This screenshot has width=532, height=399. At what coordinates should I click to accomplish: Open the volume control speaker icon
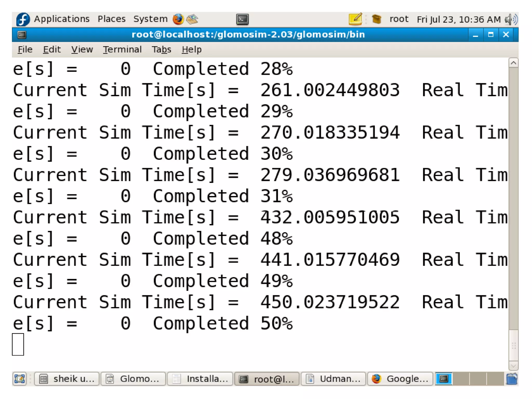[511, 19]
